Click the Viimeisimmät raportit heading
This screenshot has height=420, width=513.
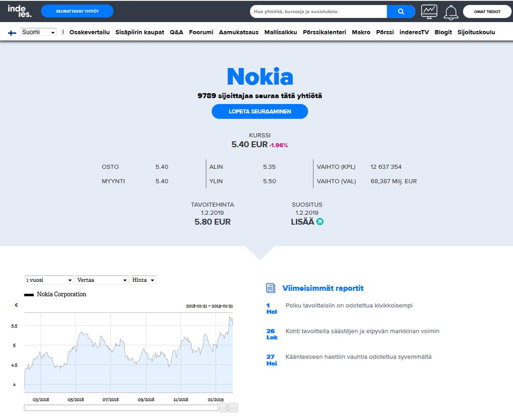coord(323,288)
